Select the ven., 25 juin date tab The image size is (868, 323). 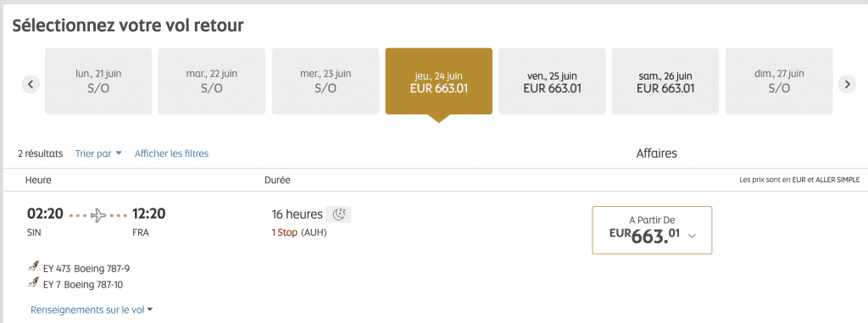552,81
